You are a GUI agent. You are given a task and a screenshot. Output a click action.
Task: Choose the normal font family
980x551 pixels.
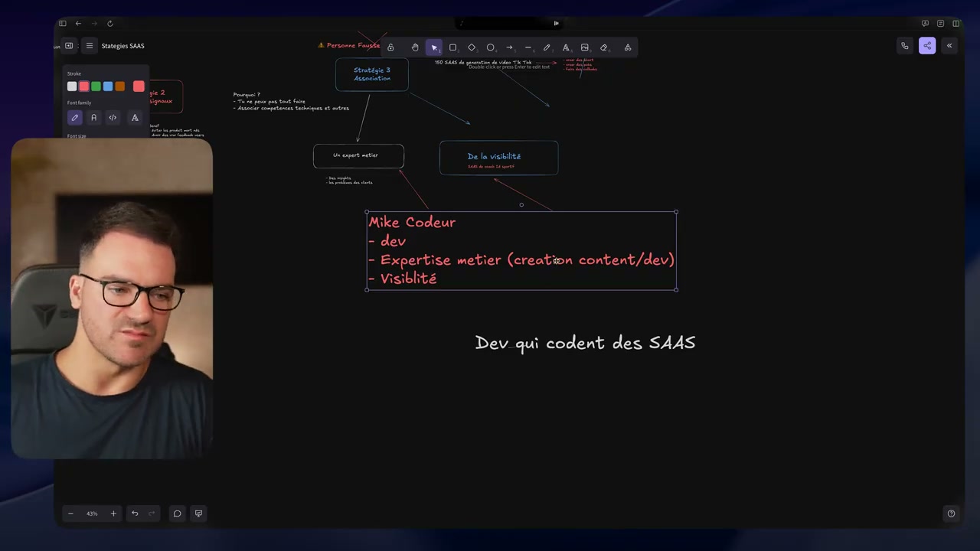click(93, 118)
